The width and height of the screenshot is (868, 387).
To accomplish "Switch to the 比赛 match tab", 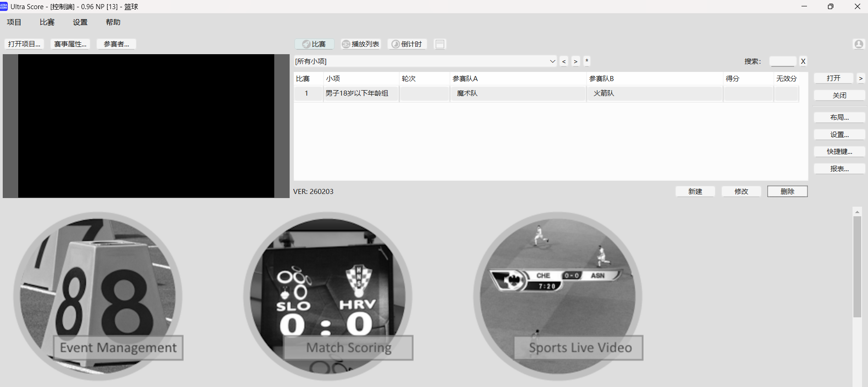I will coord(314,44).
